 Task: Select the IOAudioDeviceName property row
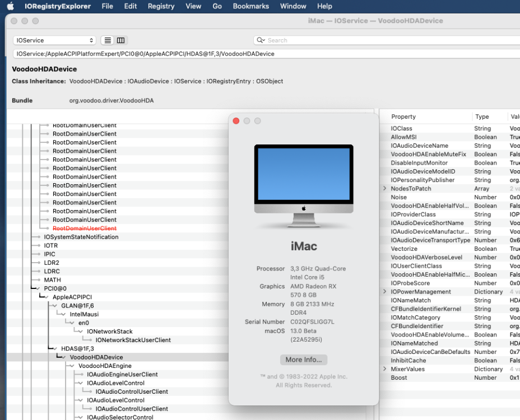451,146
